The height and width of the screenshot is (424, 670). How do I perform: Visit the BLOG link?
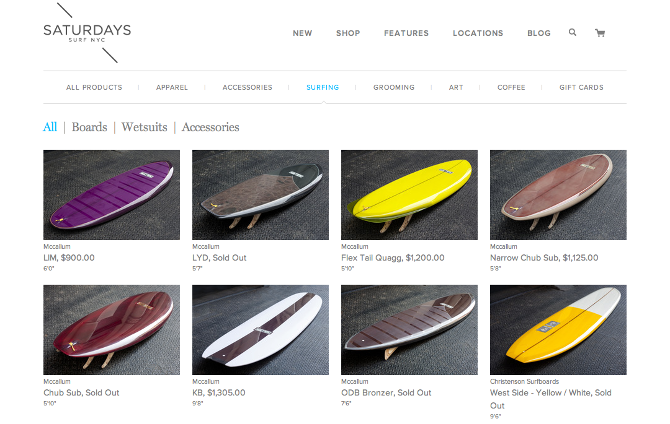(x=539, y=33)
